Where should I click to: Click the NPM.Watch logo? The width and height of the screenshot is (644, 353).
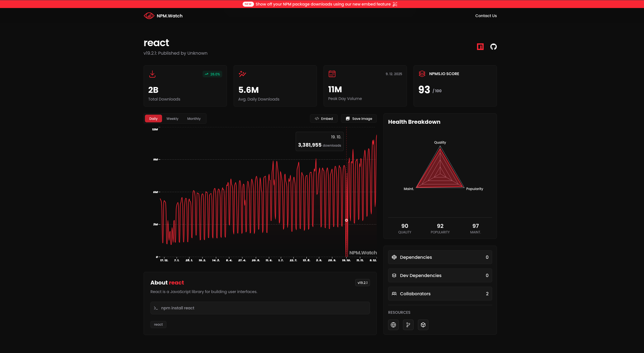coord(163,16)
